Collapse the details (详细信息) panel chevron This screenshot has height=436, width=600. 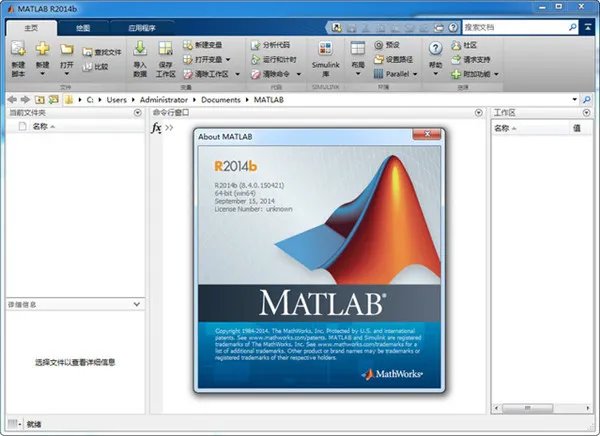tap(137, 304)
